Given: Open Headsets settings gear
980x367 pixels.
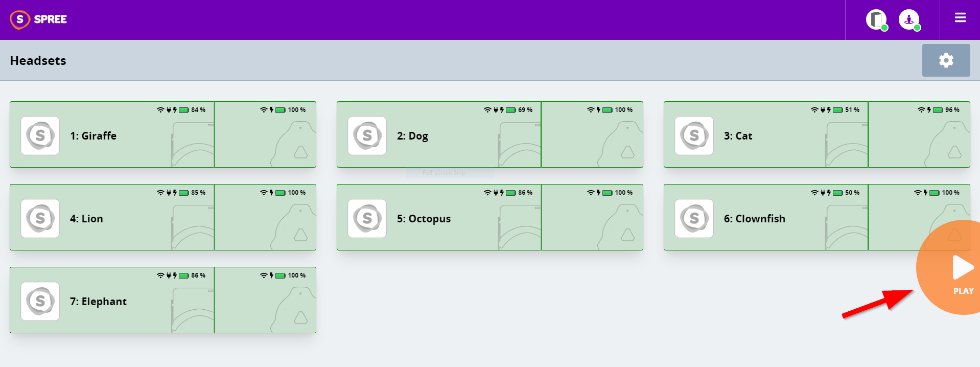Looking at the screenshot, I should (946, 60).
